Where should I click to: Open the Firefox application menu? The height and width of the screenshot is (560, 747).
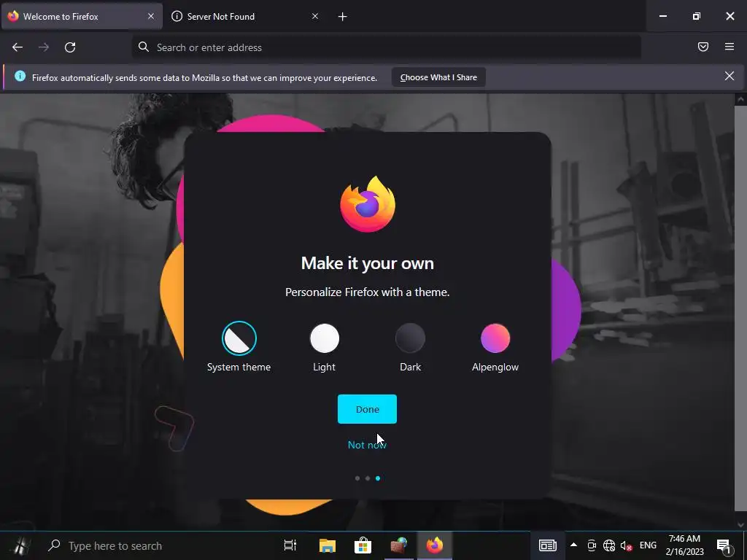[729, 47]
